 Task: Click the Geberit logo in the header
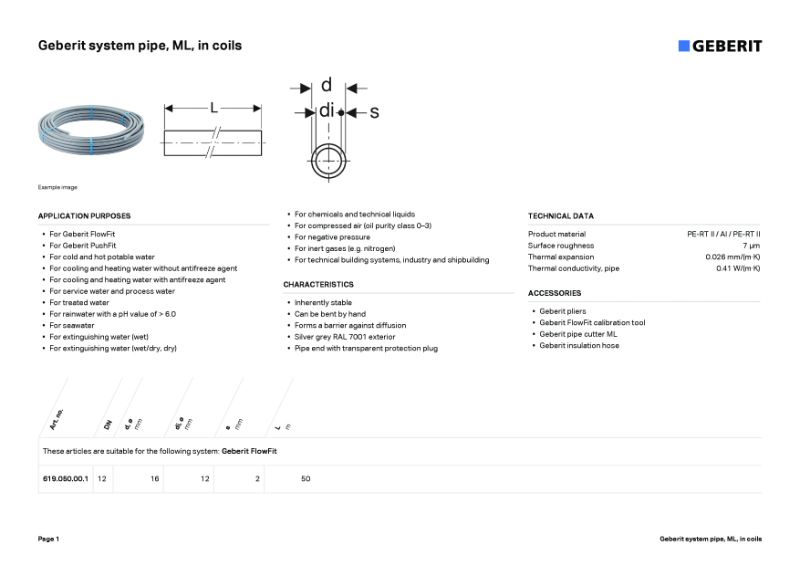pos(720,46)
